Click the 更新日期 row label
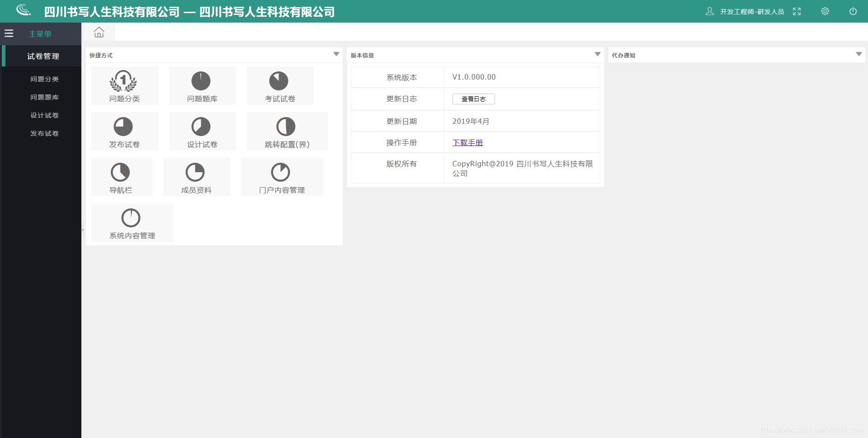Screen dimensions: 868x438 [401, 121]
